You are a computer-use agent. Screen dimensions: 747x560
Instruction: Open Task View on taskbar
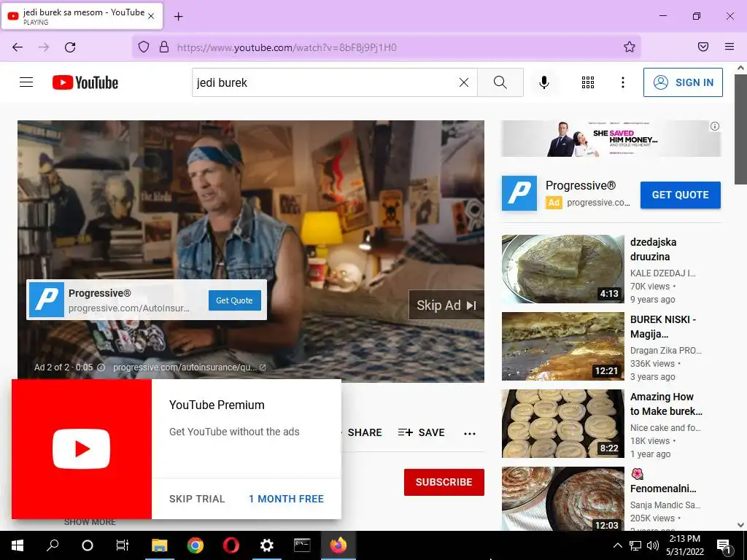coord(123,545)
